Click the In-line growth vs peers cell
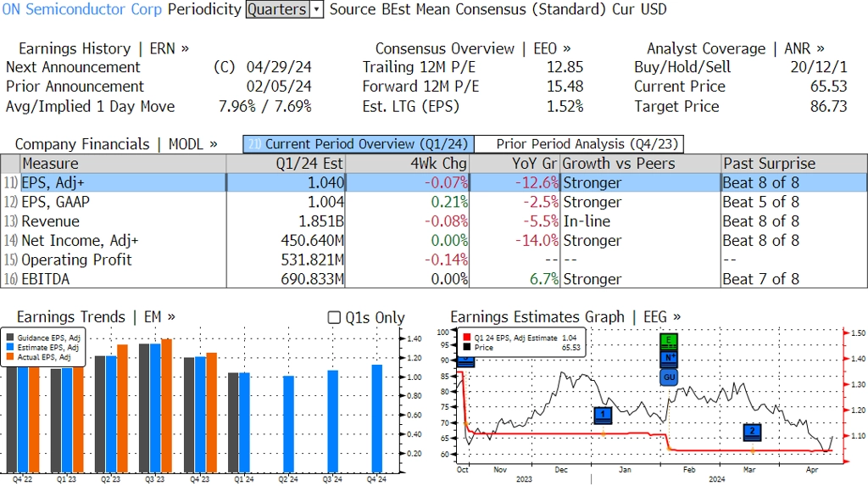 tap(587, 221)
